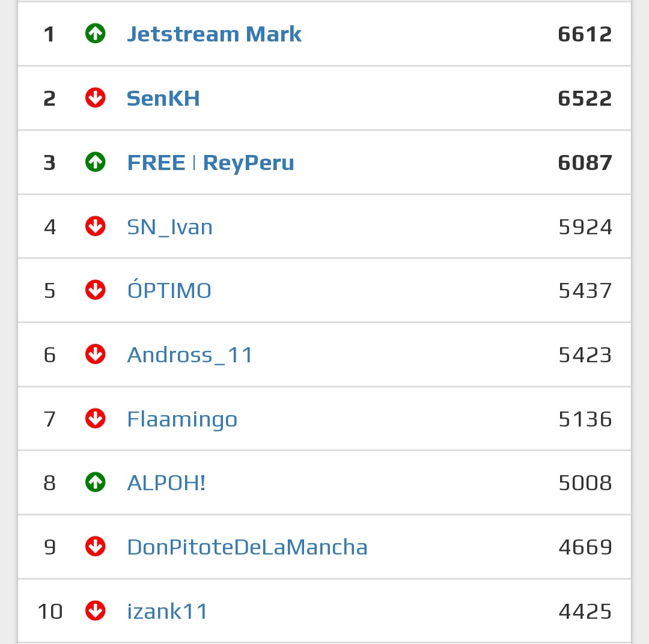Click the FREE | ReyPeru player name
This screenshot has width=649, height=644.
[x=210, y=162]
